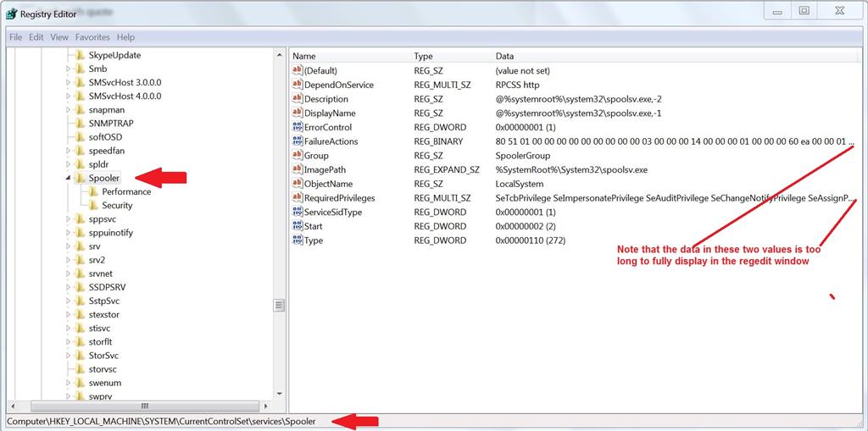This screenshot has height=431, width=868.
Task: Click the SpoolerGroup data cell
Action: click(x=522, y=156)
